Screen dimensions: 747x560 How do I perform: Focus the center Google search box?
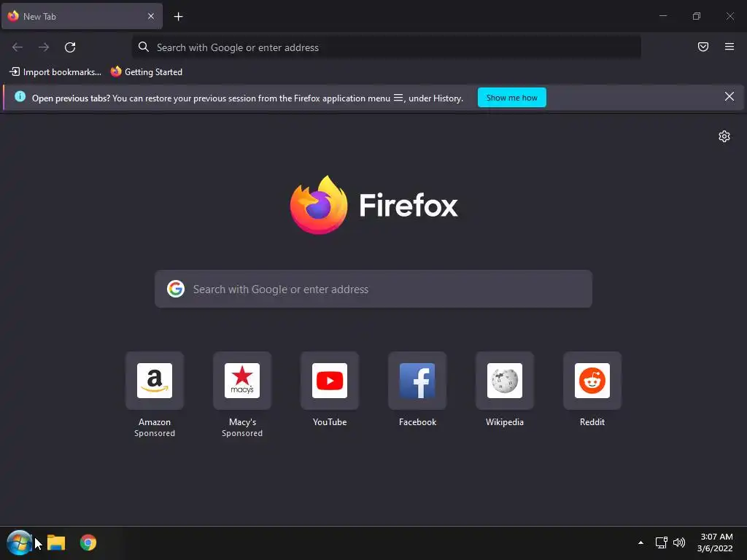click(373, 289)
